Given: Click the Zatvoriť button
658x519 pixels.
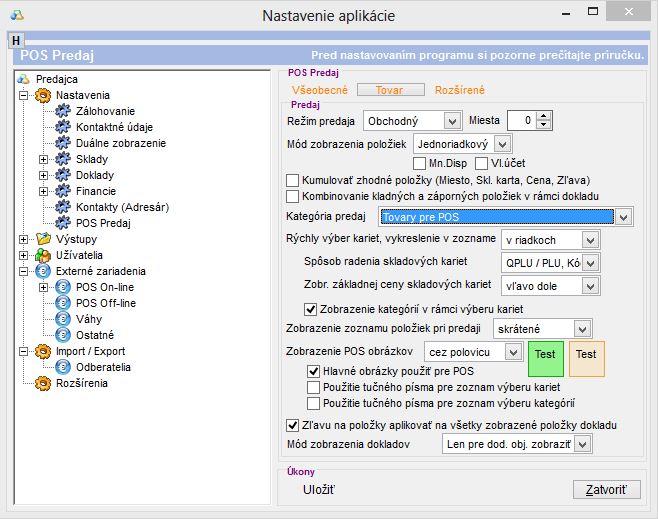Looking at the screenshot, I should point(606,489).
